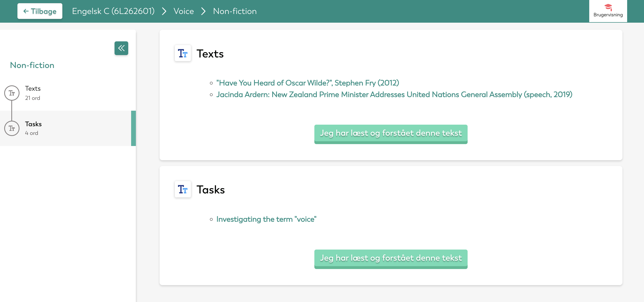This screenshot has height=302, width=644.
Task: Go to Engelsk C (6L262601) breadcrumb
Action: [113, 11]
